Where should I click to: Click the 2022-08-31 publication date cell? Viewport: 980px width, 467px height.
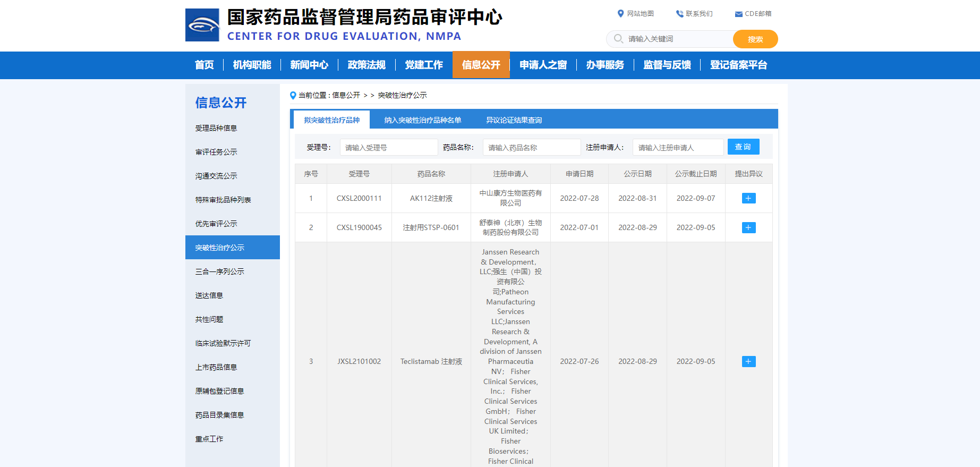pyautogui.click(x=637, y=198)
